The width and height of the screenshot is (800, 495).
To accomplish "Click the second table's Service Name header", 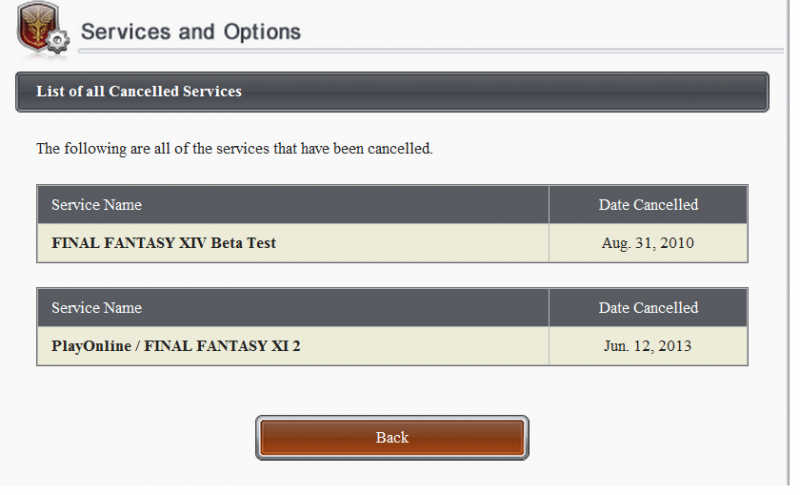I will coord(96,308).
